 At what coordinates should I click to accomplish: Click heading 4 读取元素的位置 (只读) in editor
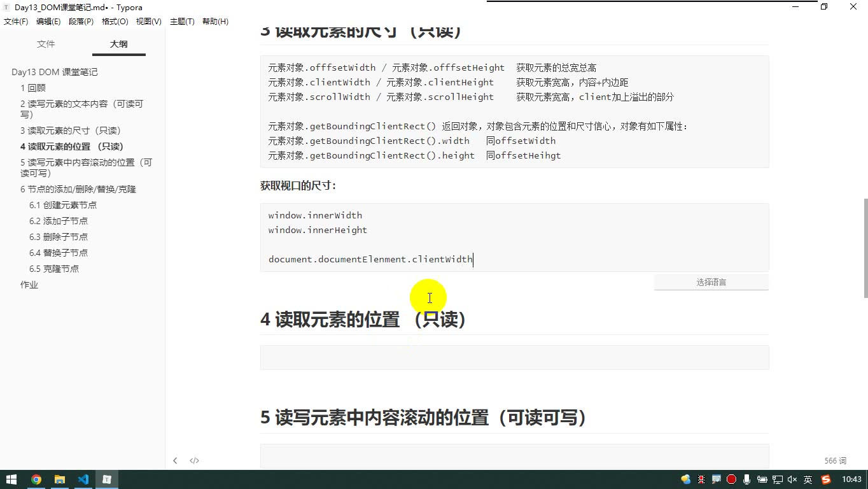[x=364, y=319]
